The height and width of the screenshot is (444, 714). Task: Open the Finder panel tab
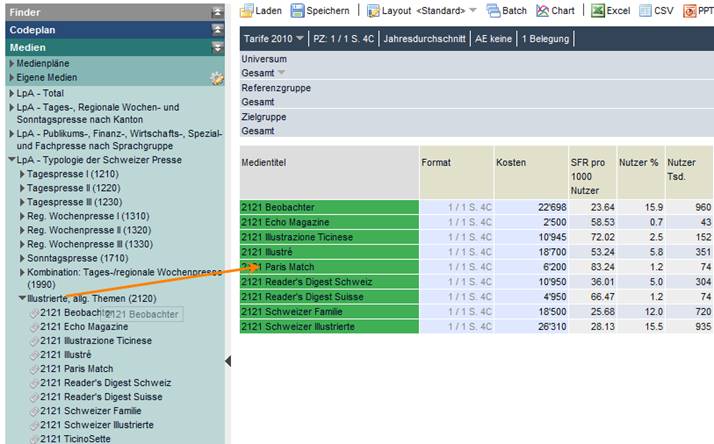(115, 13)
